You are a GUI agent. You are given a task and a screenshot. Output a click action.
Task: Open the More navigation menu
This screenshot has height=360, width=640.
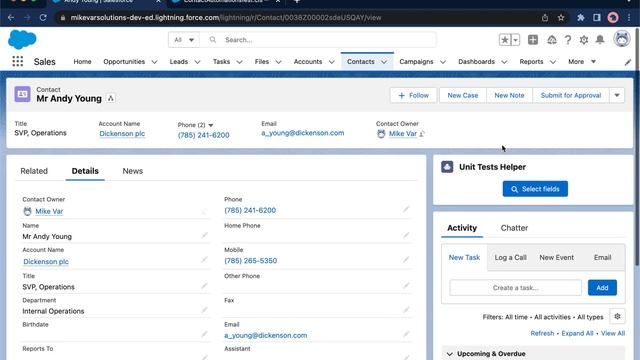pyautogui.click(x=582, y=62)
